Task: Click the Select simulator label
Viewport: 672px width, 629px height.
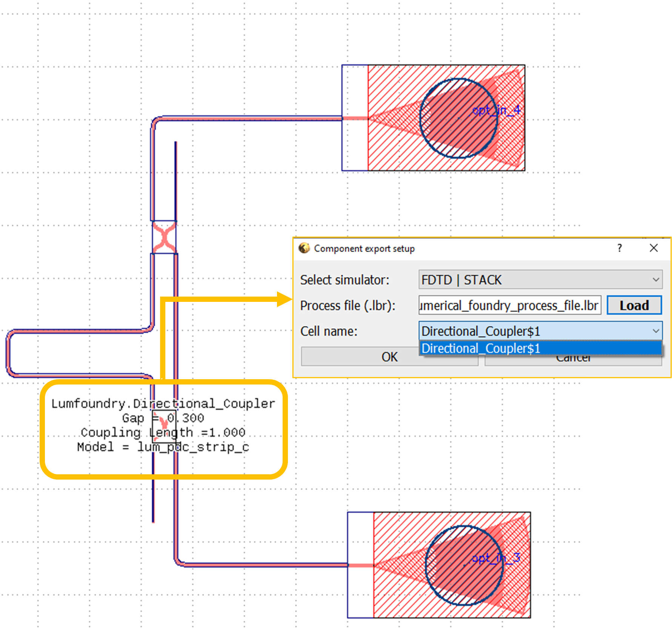Action: pos(344,280)
